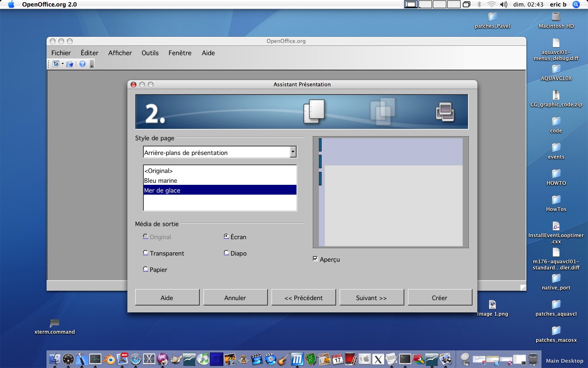Open the Fichier menu
Image resolution: width=588 pixels, height=368 pixels.
tap(61, 53)
